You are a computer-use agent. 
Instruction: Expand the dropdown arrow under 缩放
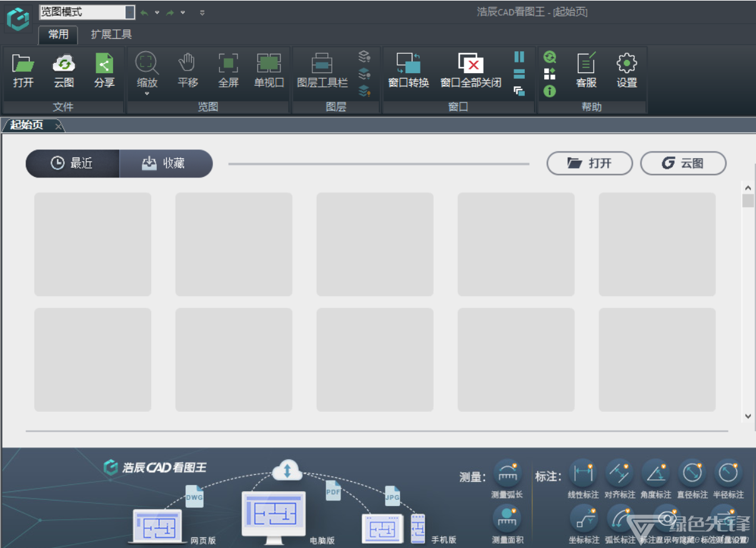[147, 94]
